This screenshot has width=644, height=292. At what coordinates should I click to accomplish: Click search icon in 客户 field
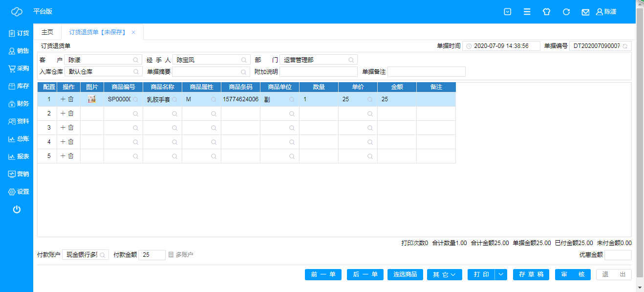click(136, 60)
